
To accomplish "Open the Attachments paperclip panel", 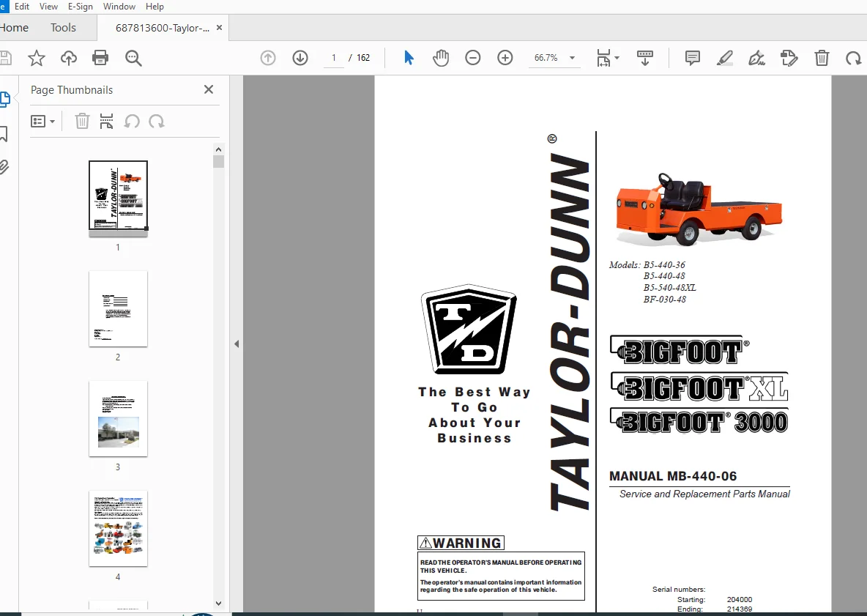I will pyautogui.click(x=4, y=166).
